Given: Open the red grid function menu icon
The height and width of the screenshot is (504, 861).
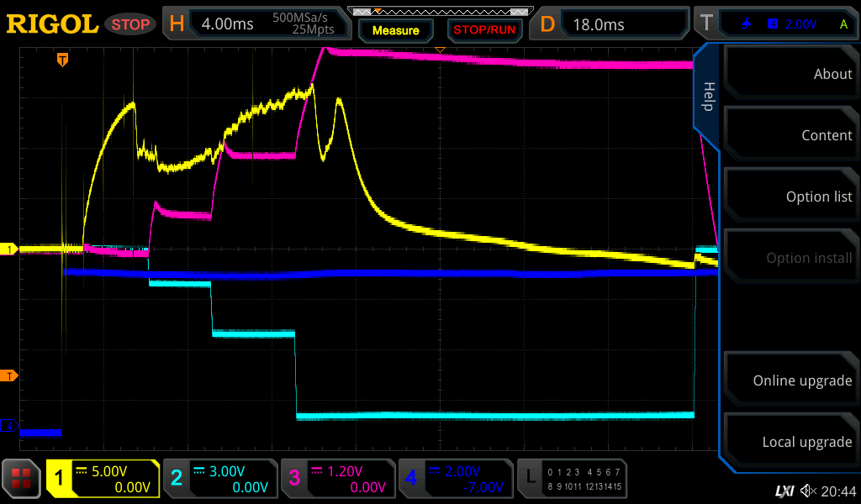Looking at the screenshot, I should click(x=22, y=479).
